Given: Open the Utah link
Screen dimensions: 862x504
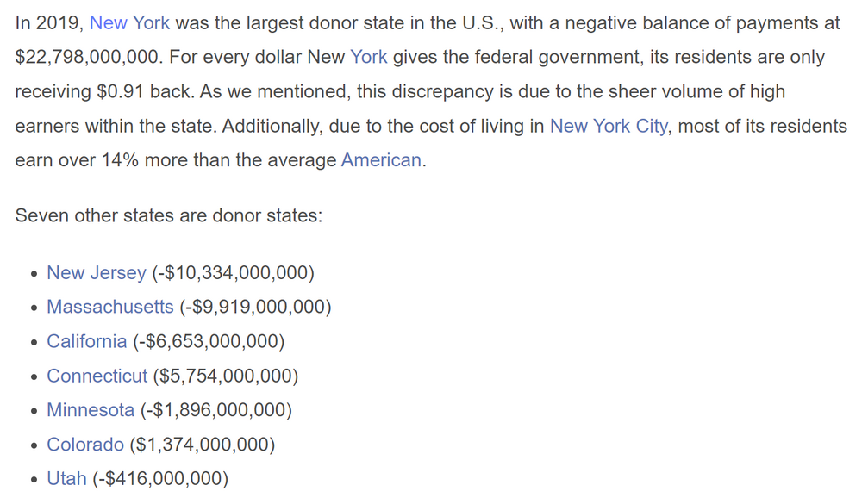Looking at the screenshot, I should click(x=66, y=479).
